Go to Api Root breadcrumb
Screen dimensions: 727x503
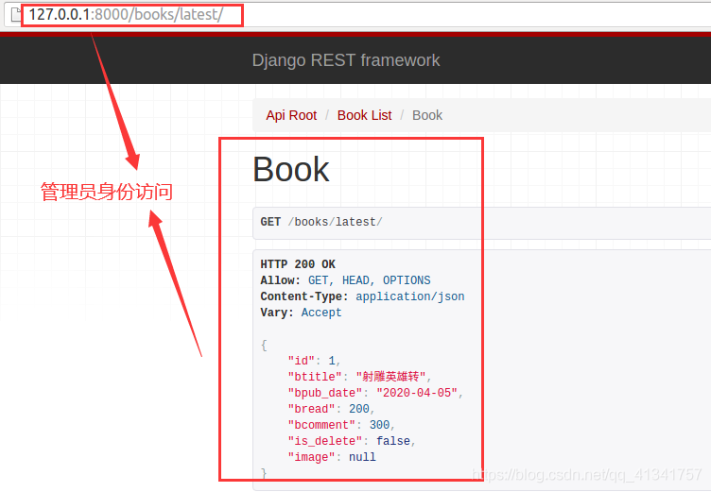pos(291,115)
